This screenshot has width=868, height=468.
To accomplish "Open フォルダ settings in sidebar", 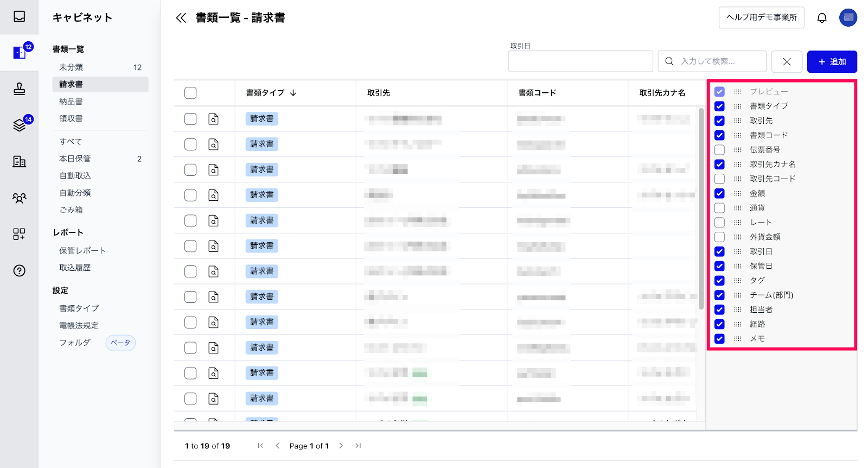I will click(75, 343).
